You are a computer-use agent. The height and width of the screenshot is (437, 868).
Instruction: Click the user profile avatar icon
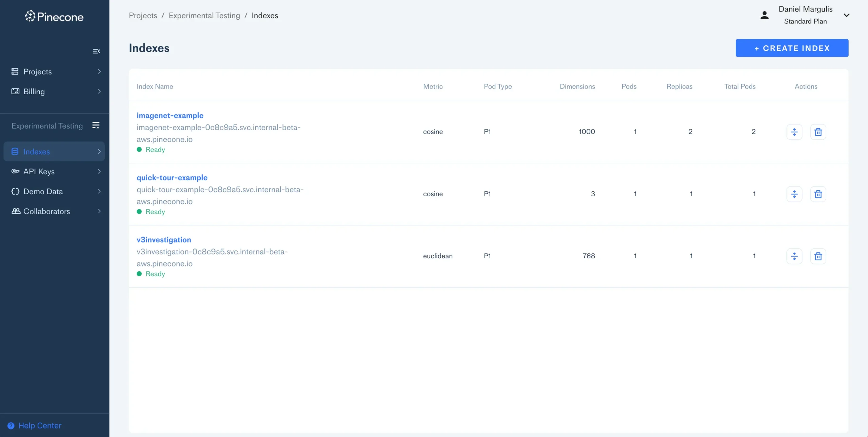pos(764,15)
